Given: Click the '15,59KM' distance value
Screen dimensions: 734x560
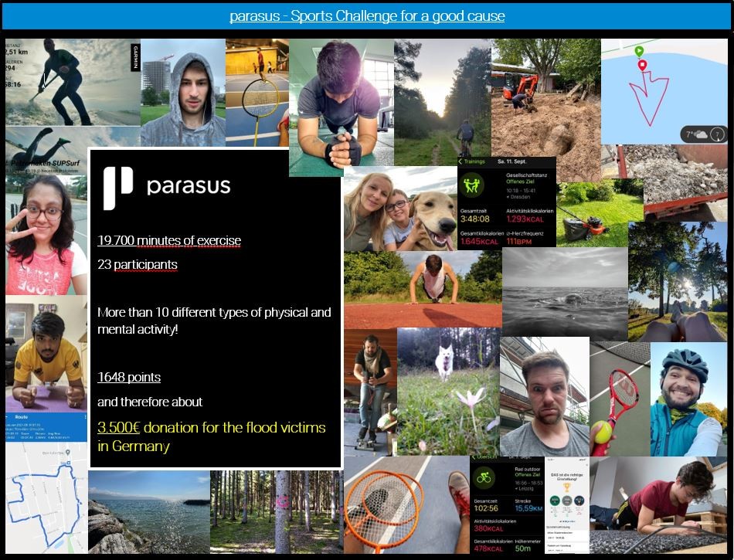Looking at the screenshot, I should click(x=528, y=508).
